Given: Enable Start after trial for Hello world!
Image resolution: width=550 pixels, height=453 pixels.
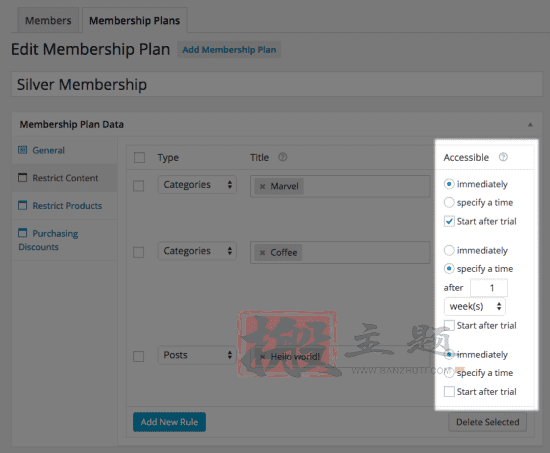Looking at the screenshot, I should tap(449, 392).
